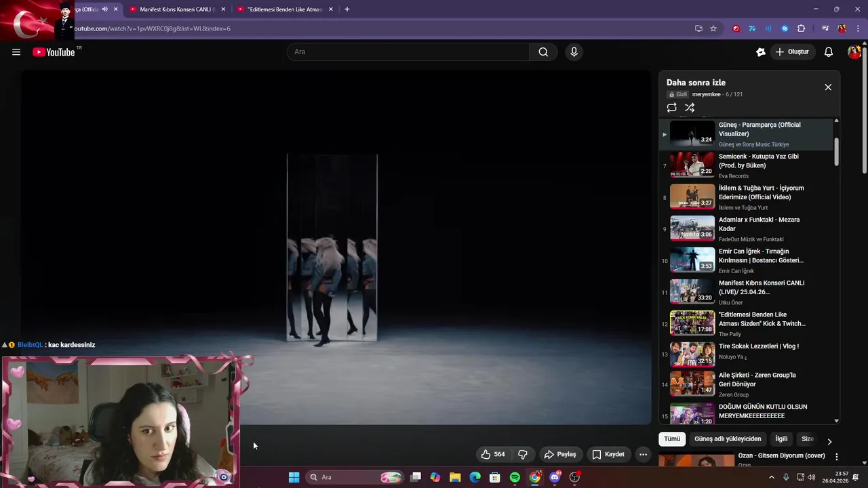
Task: Show more filter chips with right arrow
Action: pyautogui.click(x=829, y=441)
